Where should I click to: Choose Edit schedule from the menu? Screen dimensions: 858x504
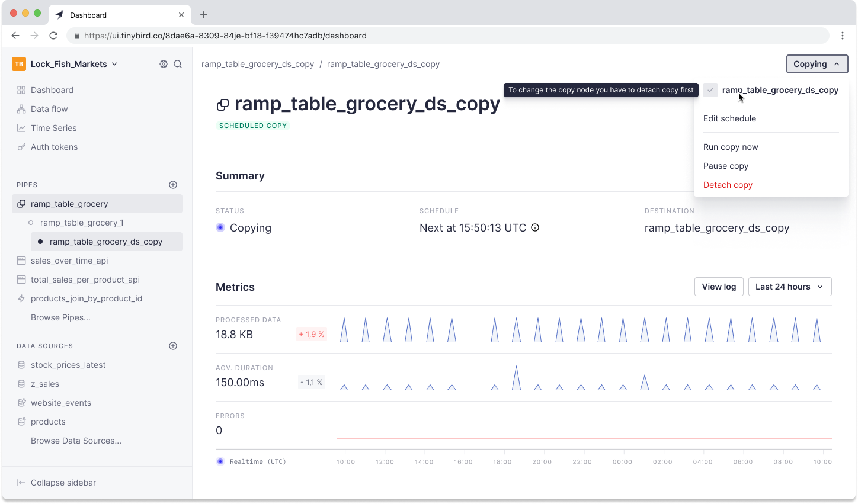[x=729, y=118]
